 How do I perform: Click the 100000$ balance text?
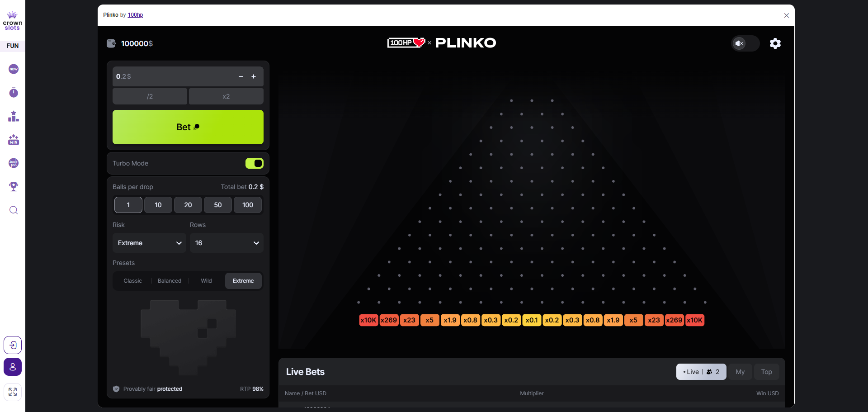point(137,43)
